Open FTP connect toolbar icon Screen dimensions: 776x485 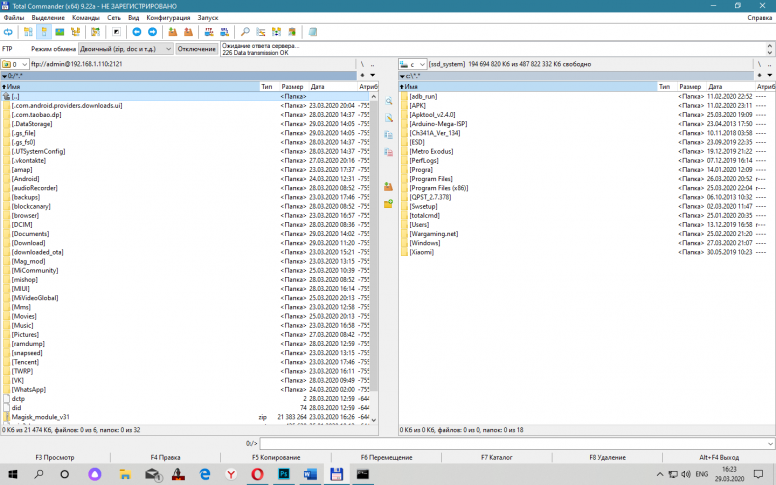(x=209, y=32)
